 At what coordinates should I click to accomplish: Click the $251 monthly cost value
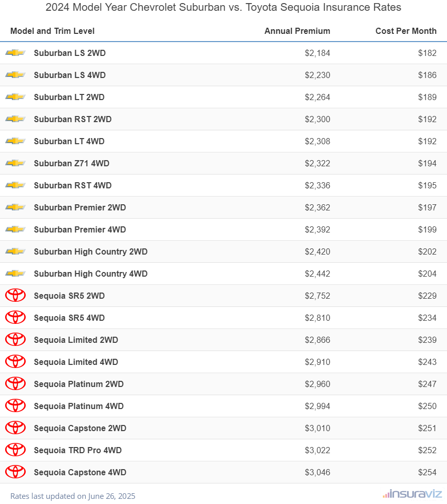pyautogui.click(x=427, y=429)
